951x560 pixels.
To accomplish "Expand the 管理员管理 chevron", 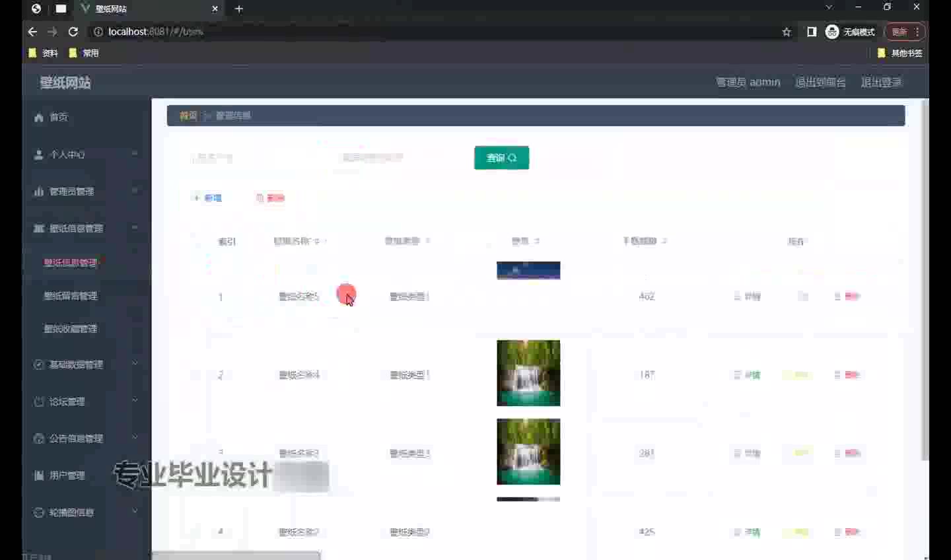I will [135, 191].
